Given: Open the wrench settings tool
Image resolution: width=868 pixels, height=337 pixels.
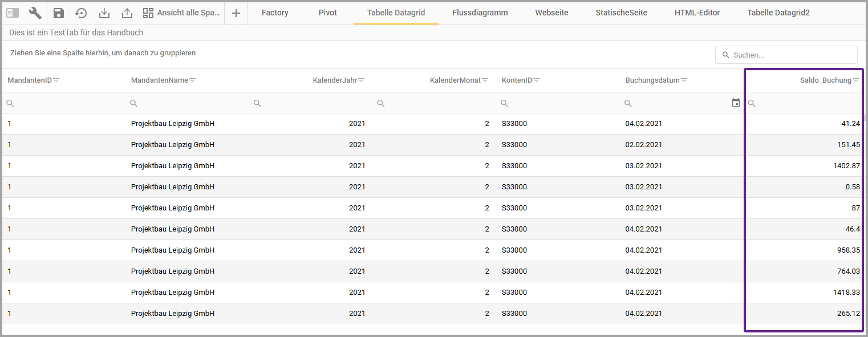Looking at the screenshot, I should 35,13.
